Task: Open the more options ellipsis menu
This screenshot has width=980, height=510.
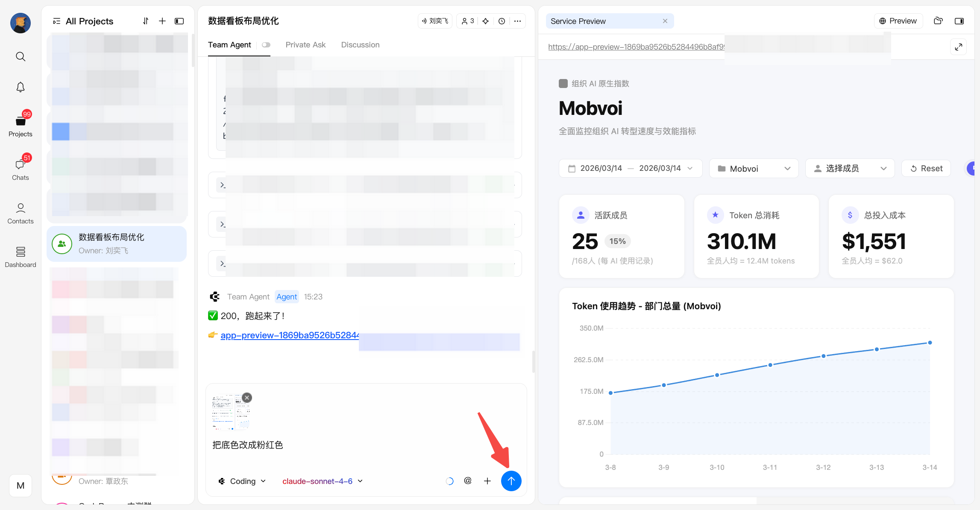Action: [x=517, y=21]
